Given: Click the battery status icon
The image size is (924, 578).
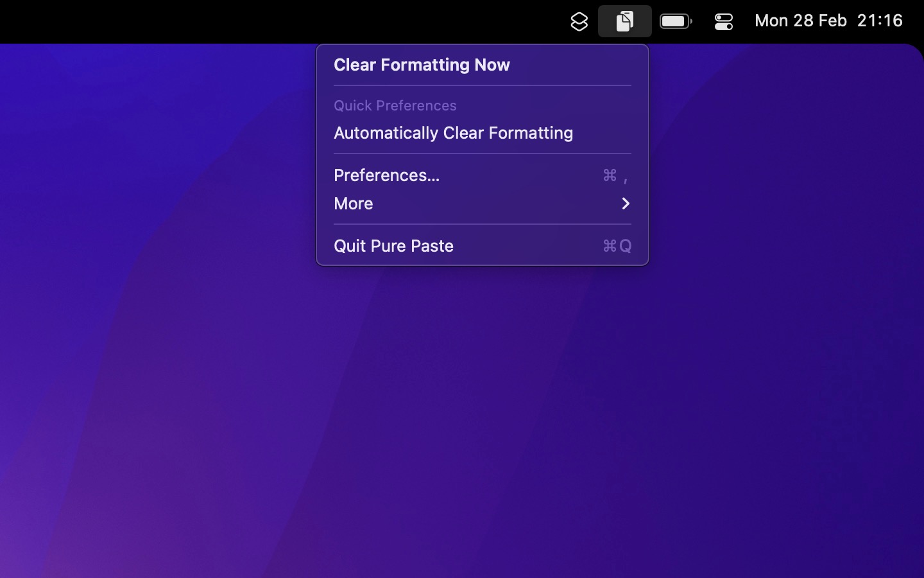Looking at the screenshot, I should (675, 21).
